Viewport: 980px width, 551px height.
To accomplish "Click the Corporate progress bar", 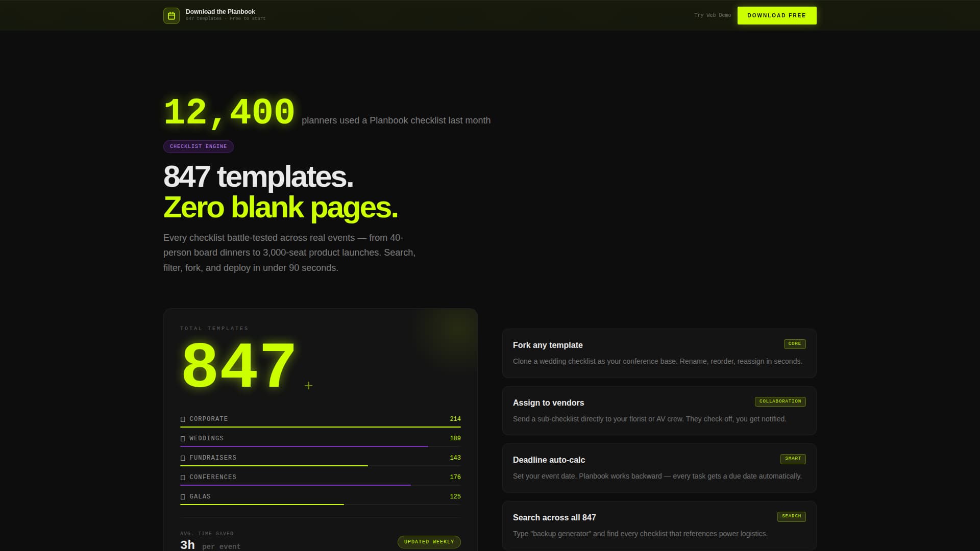I will click(321, 427).
